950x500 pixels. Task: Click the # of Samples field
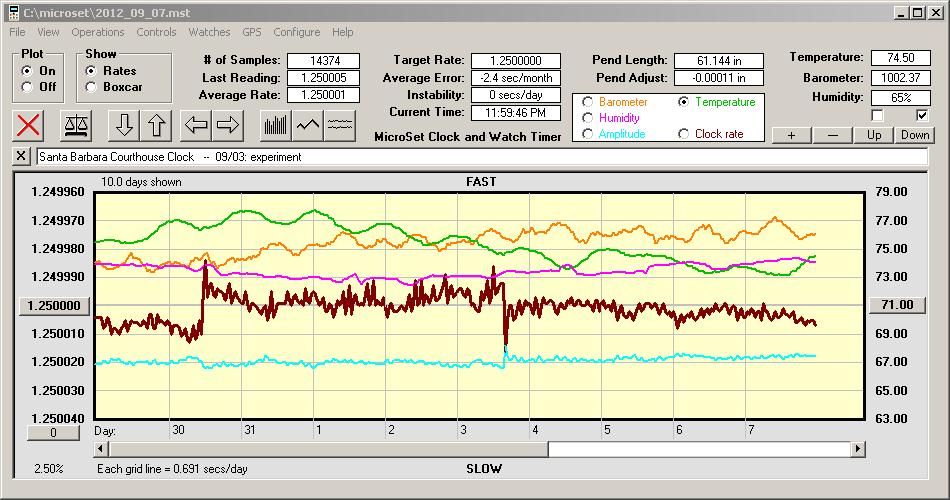click(324, 61)
